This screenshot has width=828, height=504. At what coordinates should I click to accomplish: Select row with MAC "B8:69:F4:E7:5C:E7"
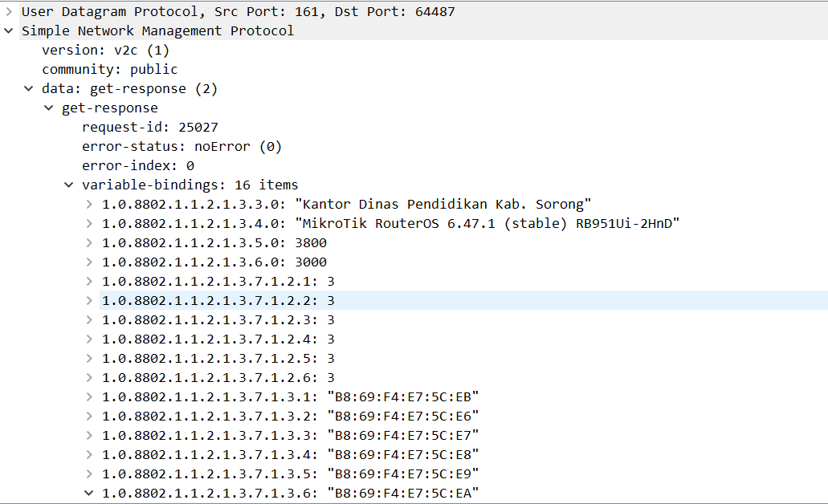tap(291, 436)
